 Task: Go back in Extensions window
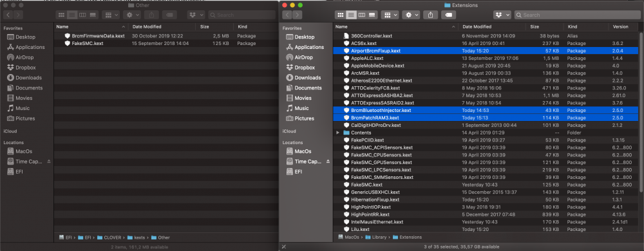tap(287, 15)
